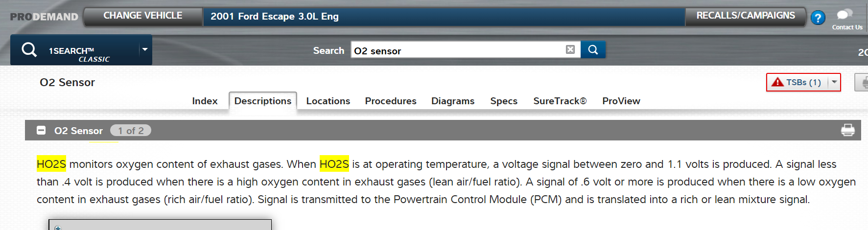Switch to the Locations tab
The height and width of the screenshot is (230, 868).
[328, 101]
